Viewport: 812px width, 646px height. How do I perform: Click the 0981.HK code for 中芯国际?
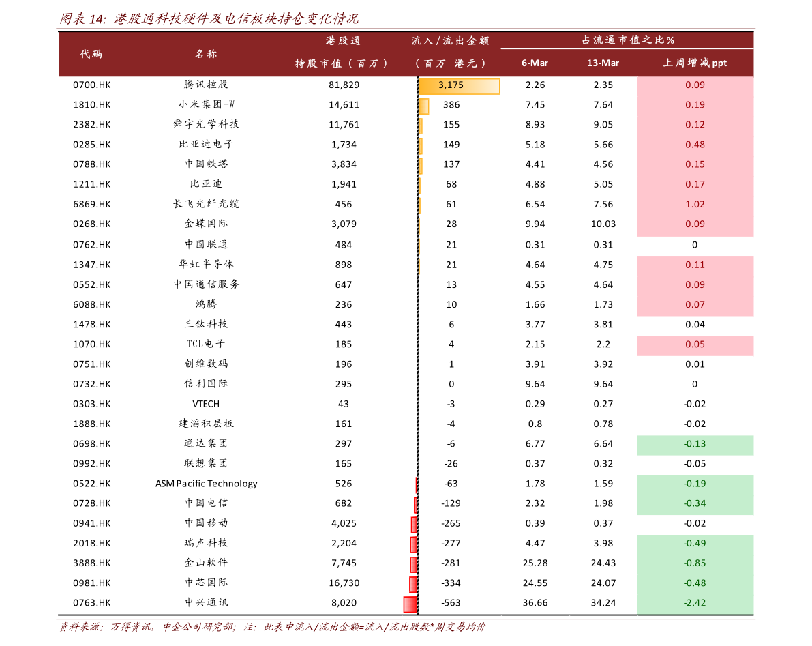point(91,583)
